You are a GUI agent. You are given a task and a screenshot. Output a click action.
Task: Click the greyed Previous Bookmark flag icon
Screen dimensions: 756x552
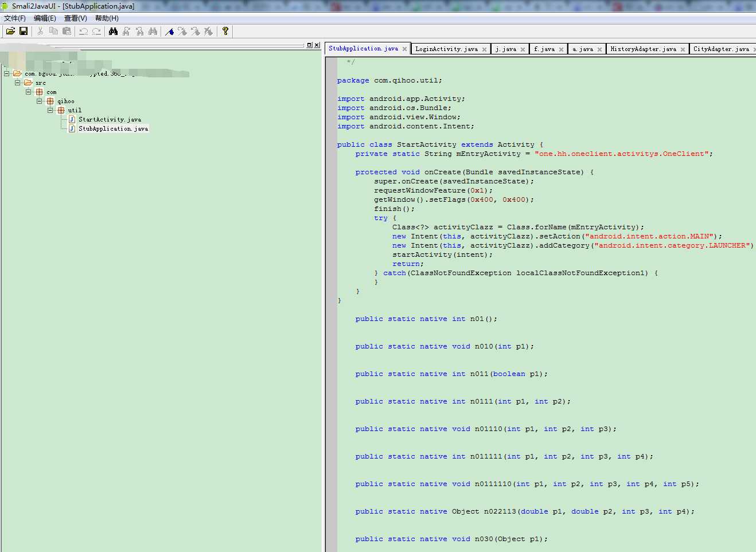click(x=196, y=32)
